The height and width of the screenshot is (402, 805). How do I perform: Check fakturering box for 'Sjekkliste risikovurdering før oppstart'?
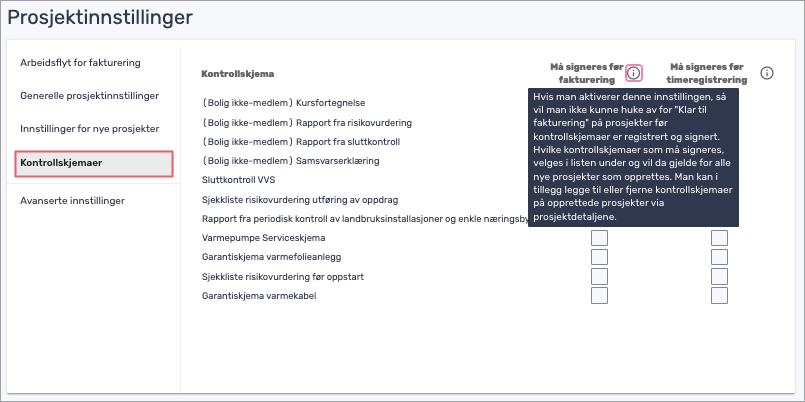click(x=599, y=276)
